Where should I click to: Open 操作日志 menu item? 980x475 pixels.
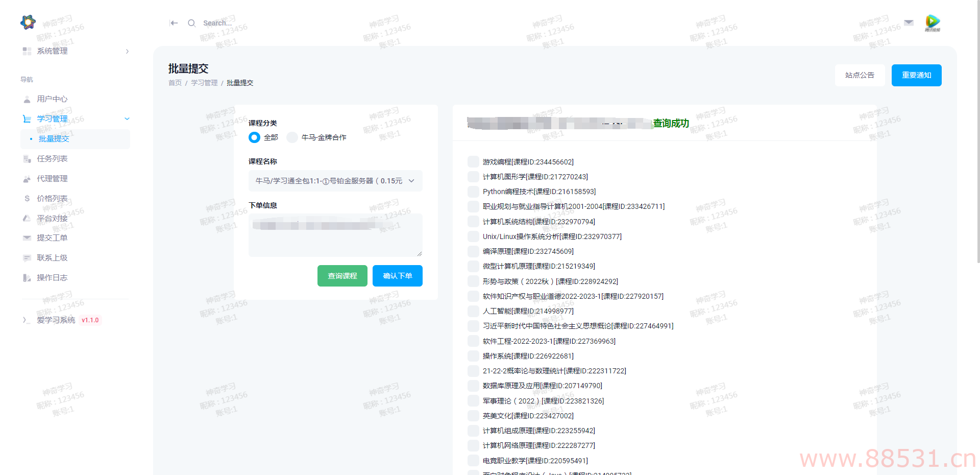[52, 278]
